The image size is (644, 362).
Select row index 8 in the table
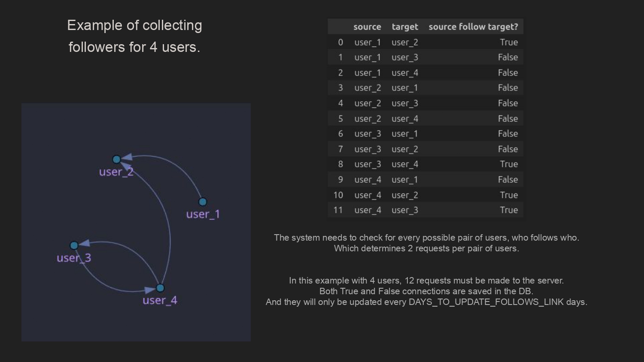pyautogui.click(x=340, y=164)
